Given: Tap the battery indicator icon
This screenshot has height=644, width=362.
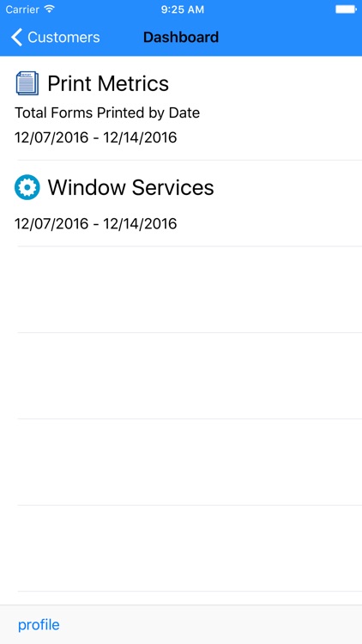Looking at the screenshot, I should [346, 9].
